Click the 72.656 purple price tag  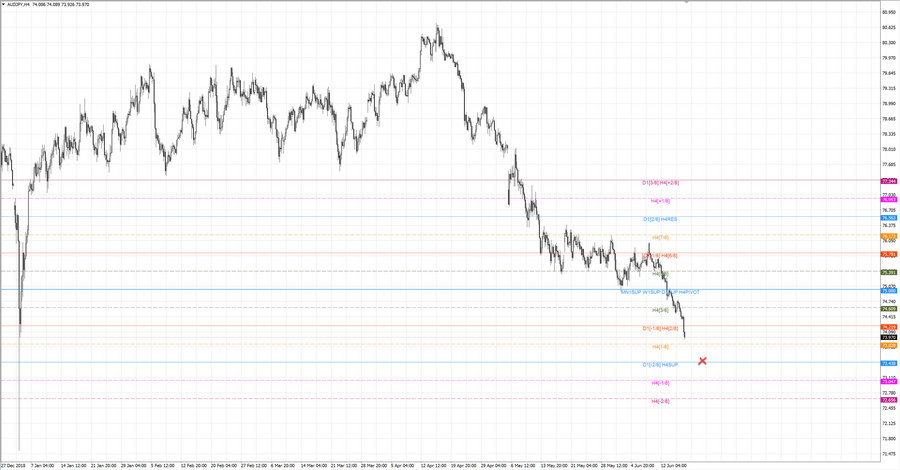coord(889,400)
